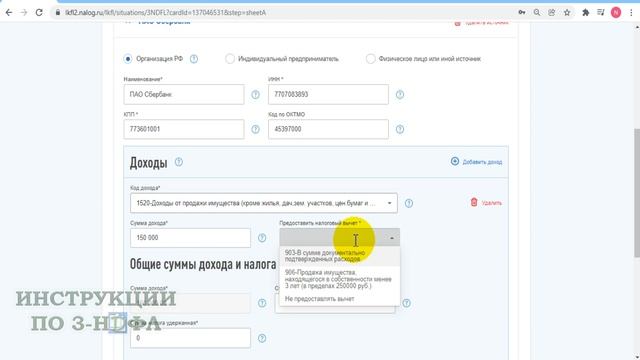Select Индивидуальный предприниматель radio button
The height and width of the screenshot is (360, 640).
(x=230, y=59)
